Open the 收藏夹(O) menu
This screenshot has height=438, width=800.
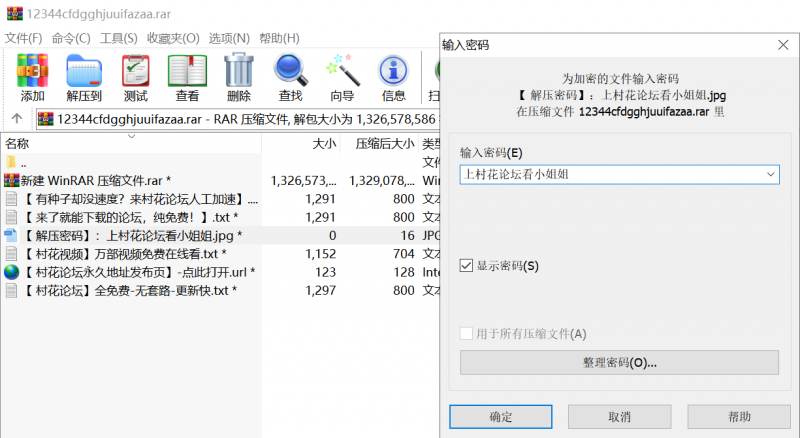(172, 38)
